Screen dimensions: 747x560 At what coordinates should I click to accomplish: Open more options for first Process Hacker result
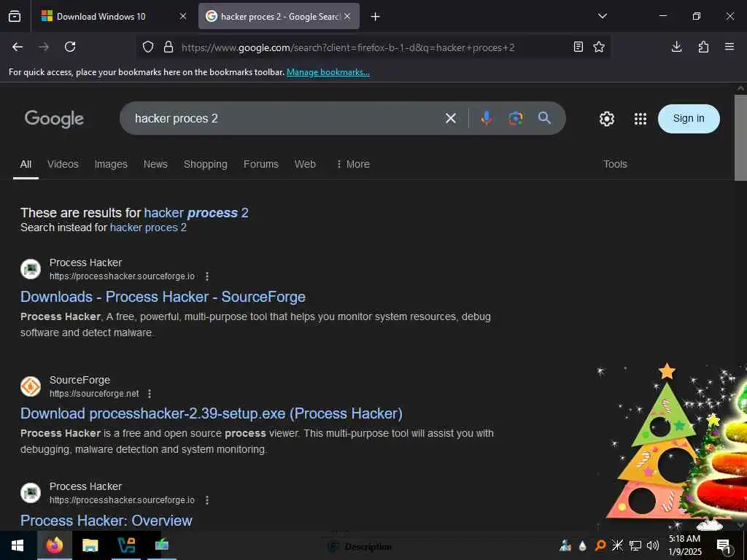[x=206, y=276]
